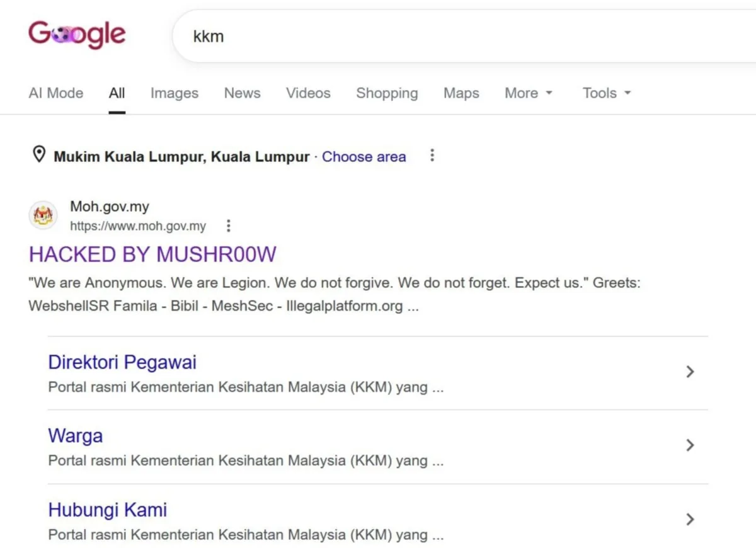Click the Moh.gov.my site favicon
Image resolution: width=756 pixels, height=548 pixels.
43,216
